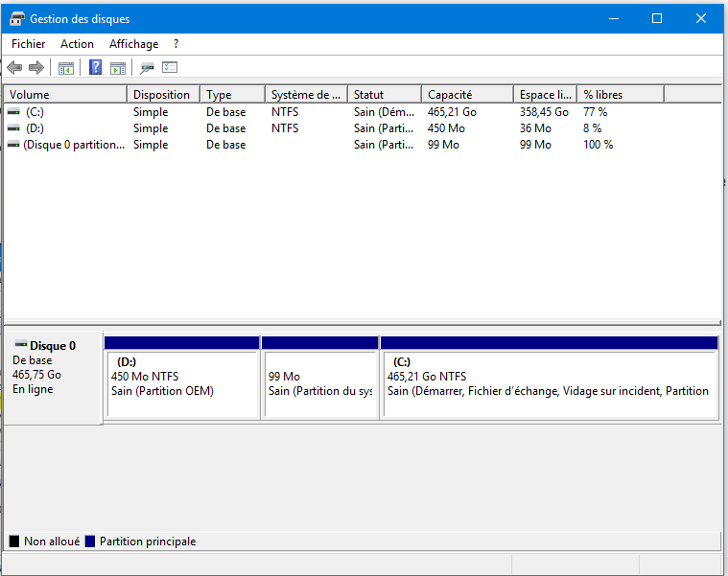Sort list by Volume column header
The height and width of the screenshot is (576, 728).
pyautogui.click(x=65, y=95)
